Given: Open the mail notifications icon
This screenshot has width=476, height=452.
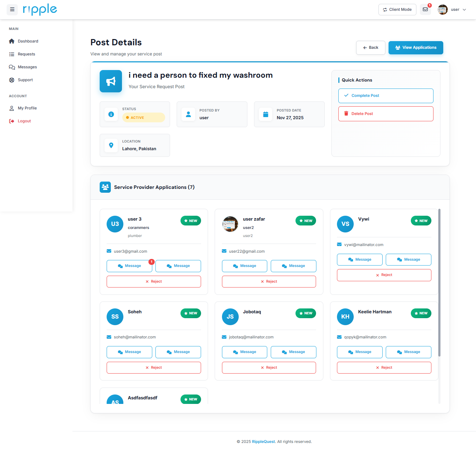Looking at the screenshot, I should (425, 10).
